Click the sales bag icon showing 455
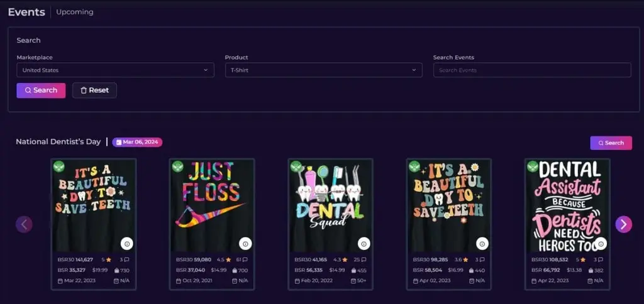This screenshot has height=304, width=644. pyautogui.click(x=353, y=270)
